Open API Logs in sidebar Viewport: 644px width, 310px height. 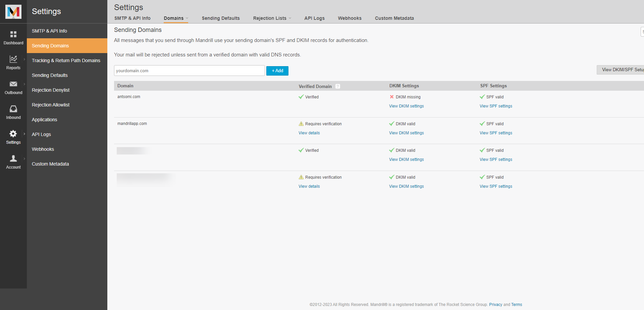click(67, 134)
